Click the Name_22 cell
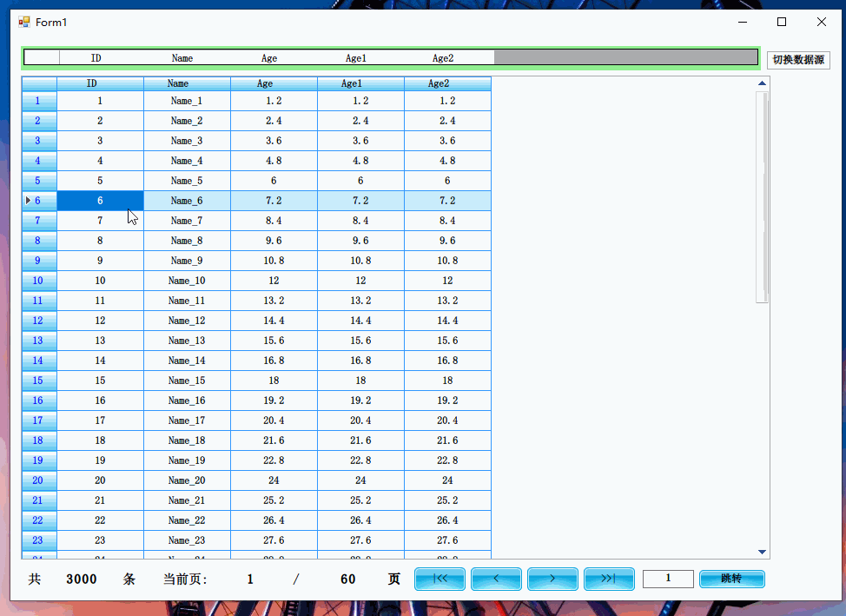846x616 pixels. (x=188, y=520)
